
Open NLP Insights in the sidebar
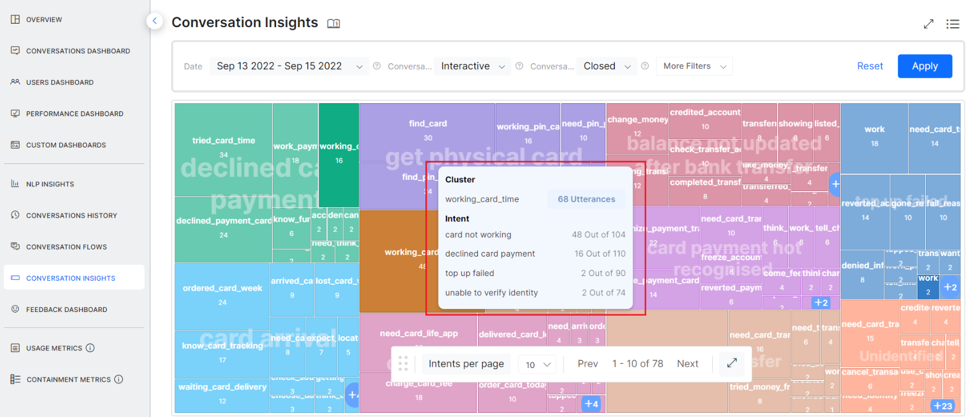(50, 184)
